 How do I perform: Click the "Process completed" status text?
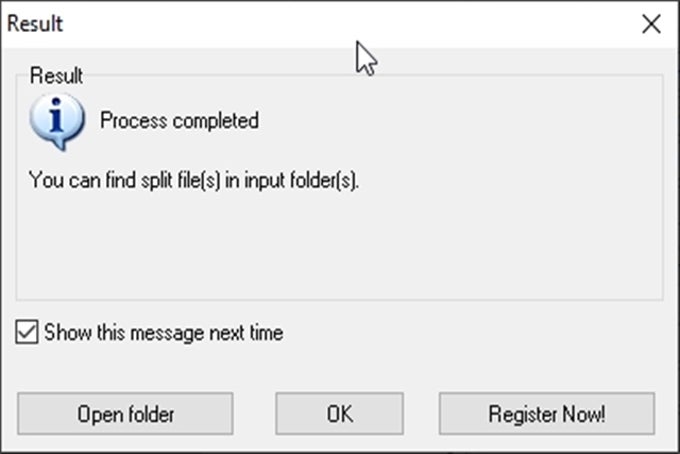point(179,121)
